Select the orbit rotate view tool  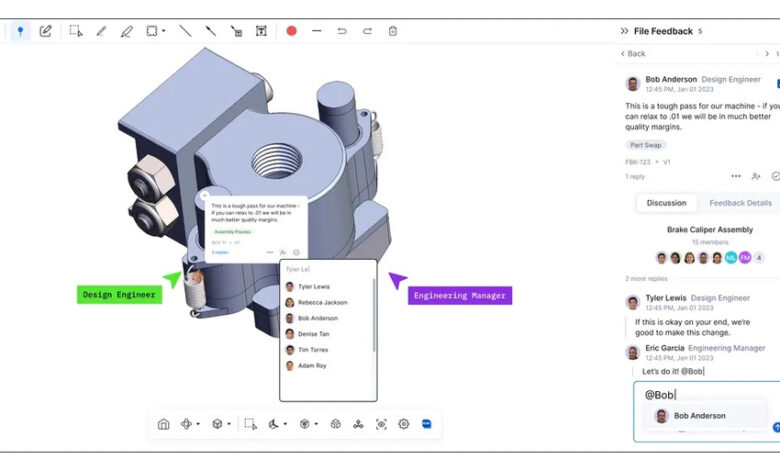pyautogui.click(x=187, y=424)
